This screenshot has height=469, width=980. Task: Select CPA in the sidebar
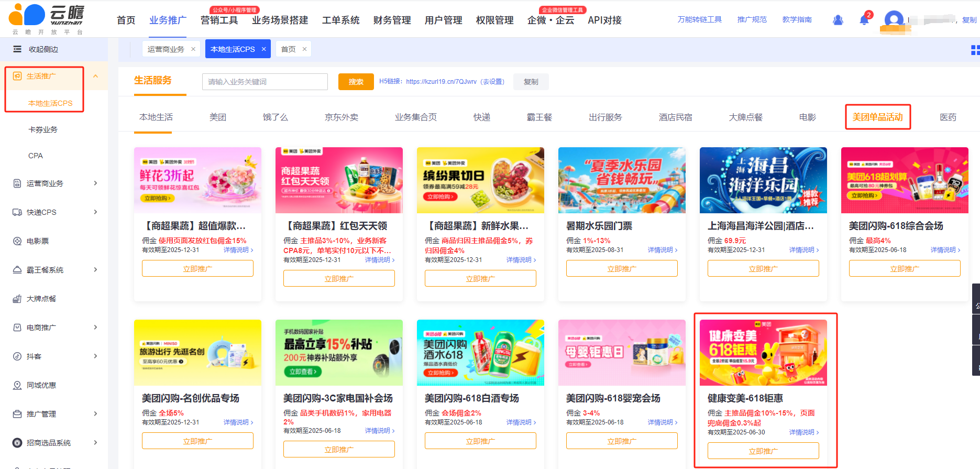tap(36, 156)
